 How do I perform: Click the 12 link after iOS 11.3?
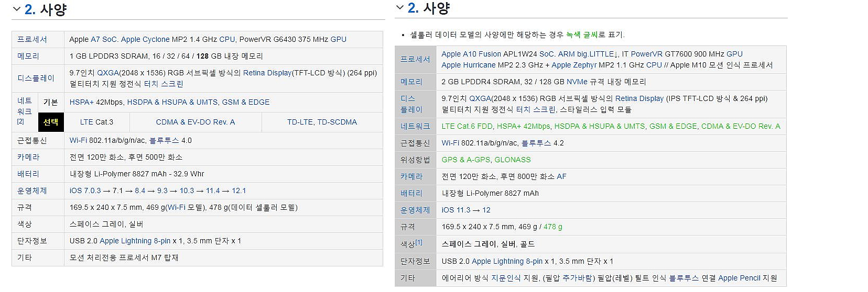[x=486, y=210]
